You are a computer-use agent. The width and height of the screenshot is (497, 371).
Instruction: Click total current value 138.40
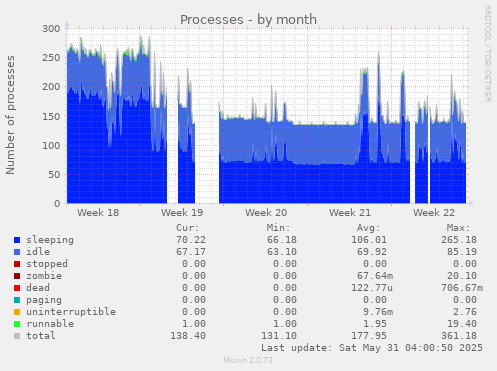[x=188, y=336]
